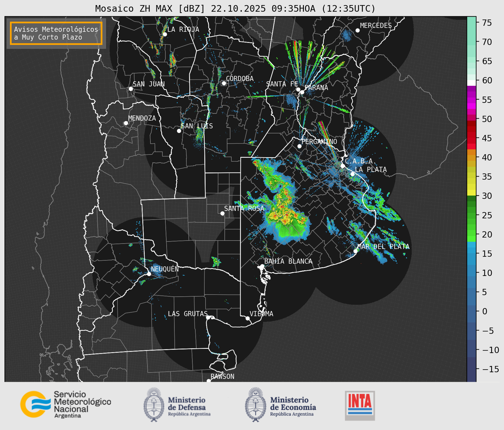Click the Ministerio de Defensa emblem
Screen dimensions: 504x430
(x=154, y=405)
